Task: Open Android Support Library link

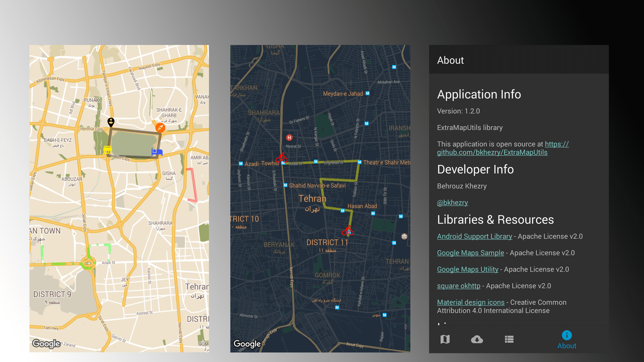Action: click(474, 236)
